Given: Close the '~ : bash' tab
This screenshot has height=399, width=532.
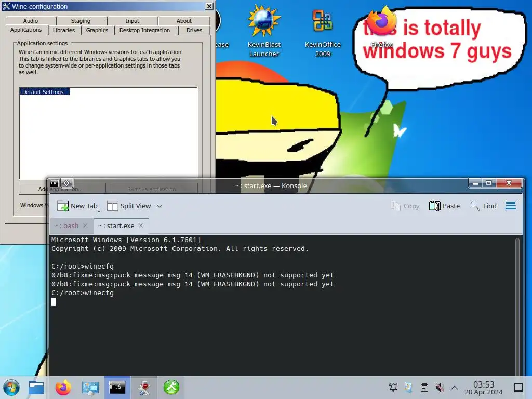Looking at the screenshot, I should pos(85,225).
